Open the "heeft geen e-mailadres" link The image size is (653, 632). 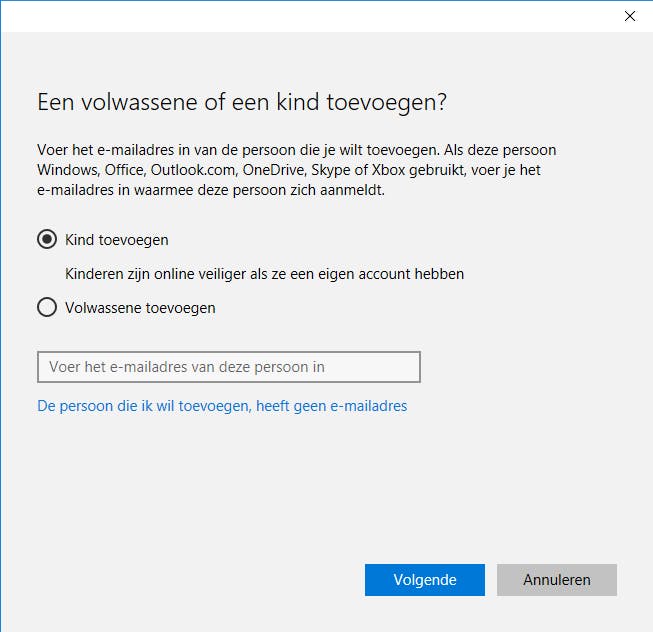pyautogui.click(x=222, y=406)
